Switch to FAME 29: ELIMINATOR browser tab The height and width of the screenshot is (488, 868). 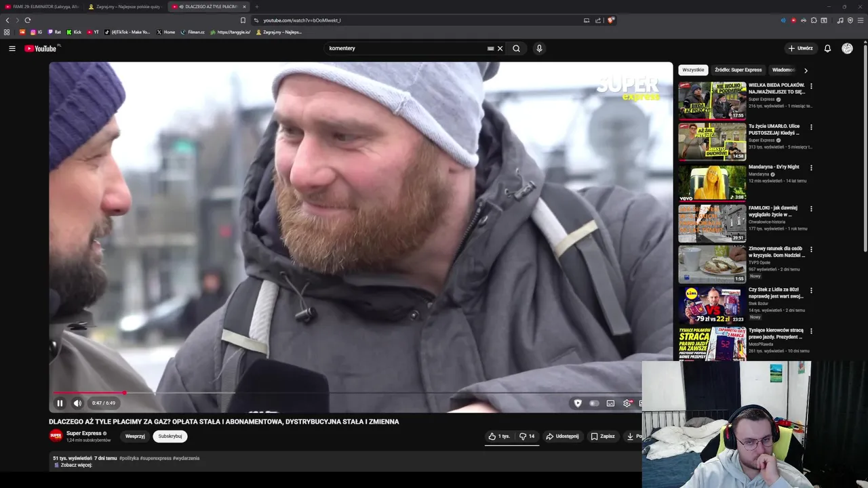click(x=41, y=6)
